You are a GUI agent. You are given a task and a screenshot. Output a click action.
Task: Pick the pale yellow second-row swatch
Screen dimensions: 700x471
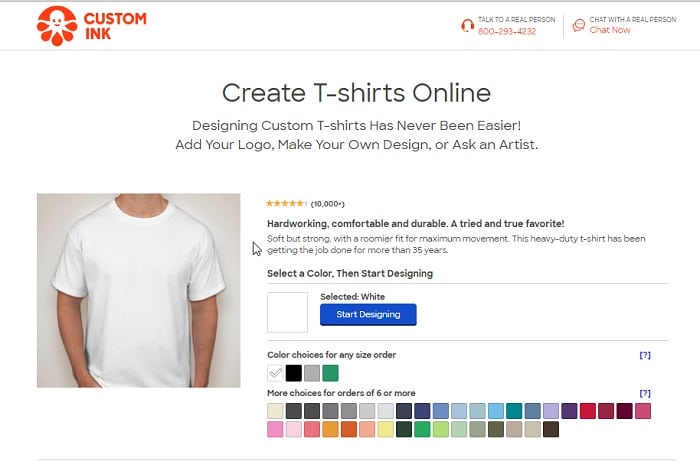pos(386,429)
